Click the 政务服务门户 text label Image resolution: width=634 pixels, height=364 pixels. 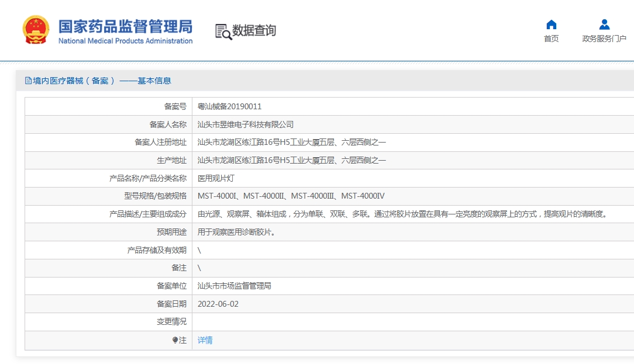(604, 39)
